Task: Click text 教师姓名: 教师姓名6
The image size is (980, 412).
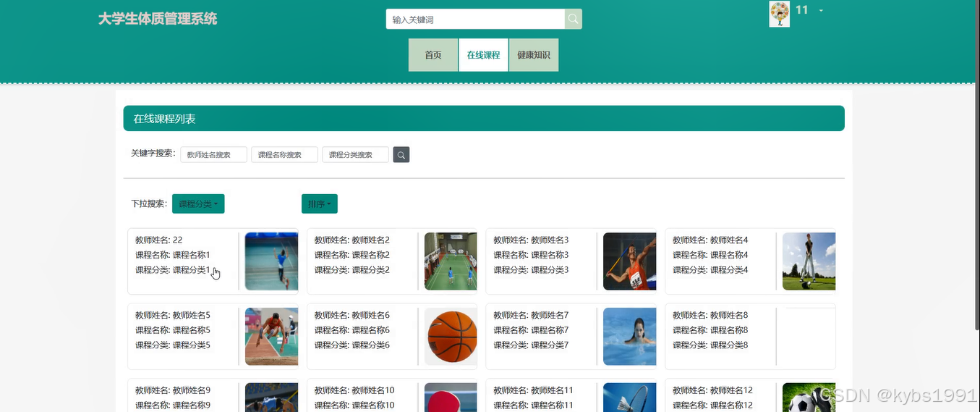Action: (352, 316)
